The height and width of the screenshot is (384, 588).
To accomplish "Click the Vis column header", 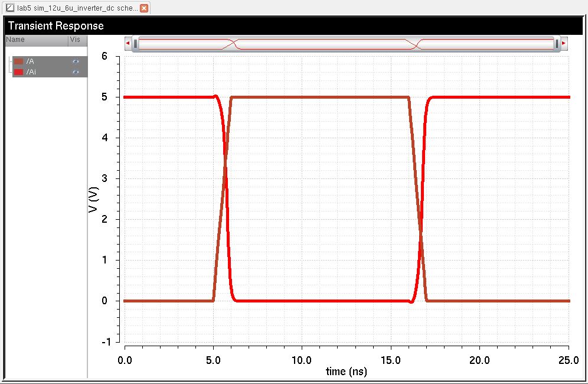I will [x=78, y=40].
